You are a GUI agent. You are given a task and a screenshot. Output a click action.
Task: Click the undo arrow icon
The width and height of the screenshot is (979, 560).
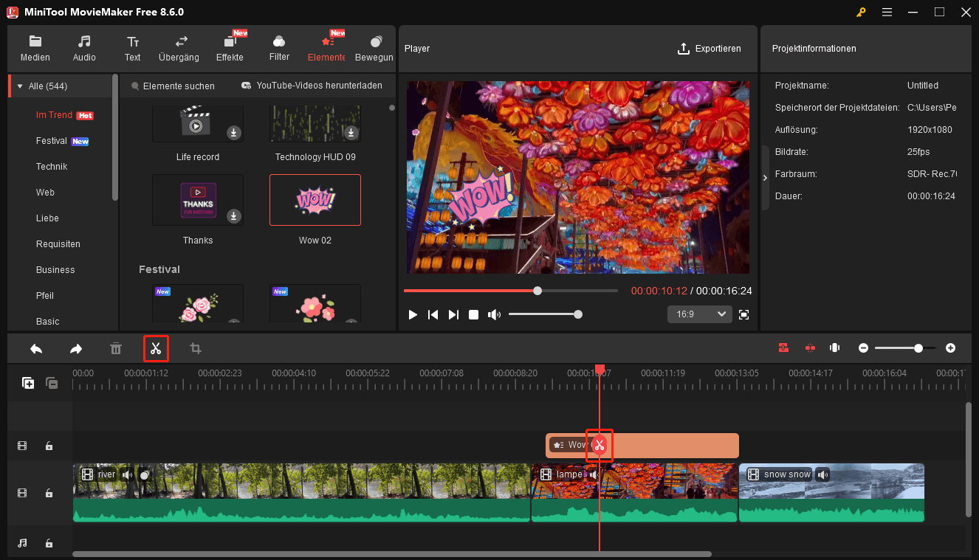[x=35, y=348]
